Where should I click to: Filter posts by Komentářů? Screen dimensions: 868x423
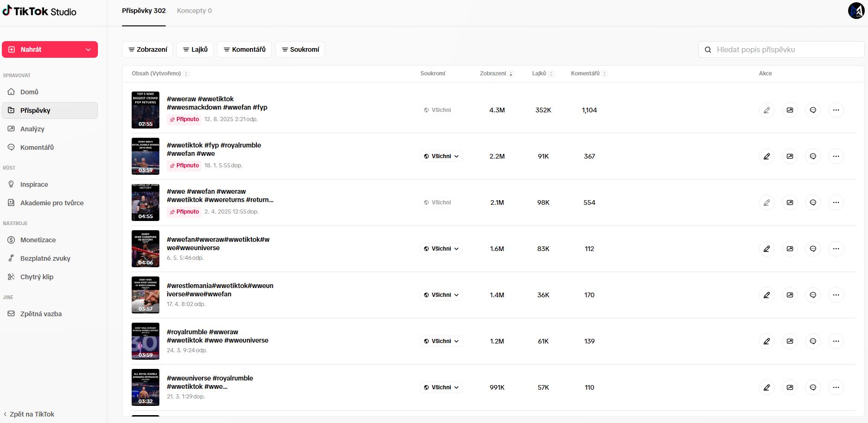[244, 49]
